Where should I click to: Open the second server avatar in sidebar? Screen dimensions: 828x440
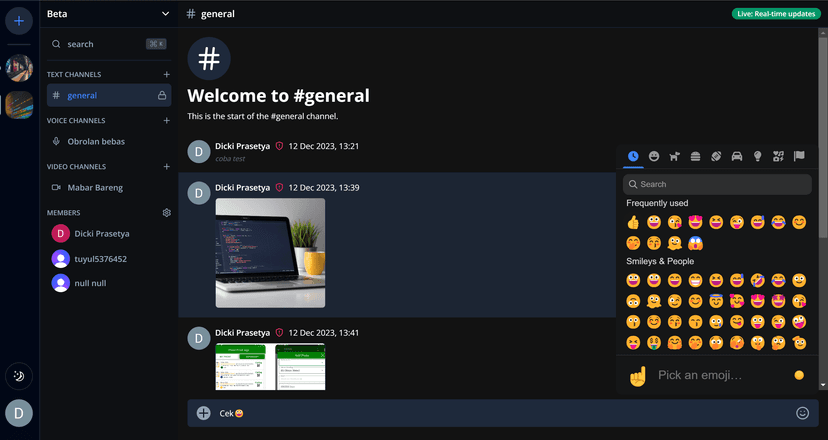[19, 105]
